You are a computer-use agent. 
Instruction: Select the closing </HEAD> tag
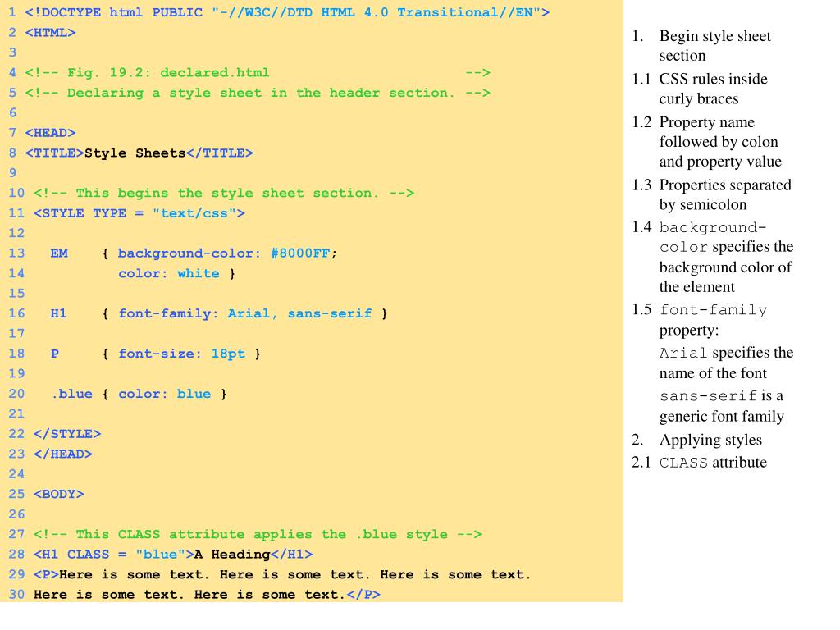pos(62,454)
